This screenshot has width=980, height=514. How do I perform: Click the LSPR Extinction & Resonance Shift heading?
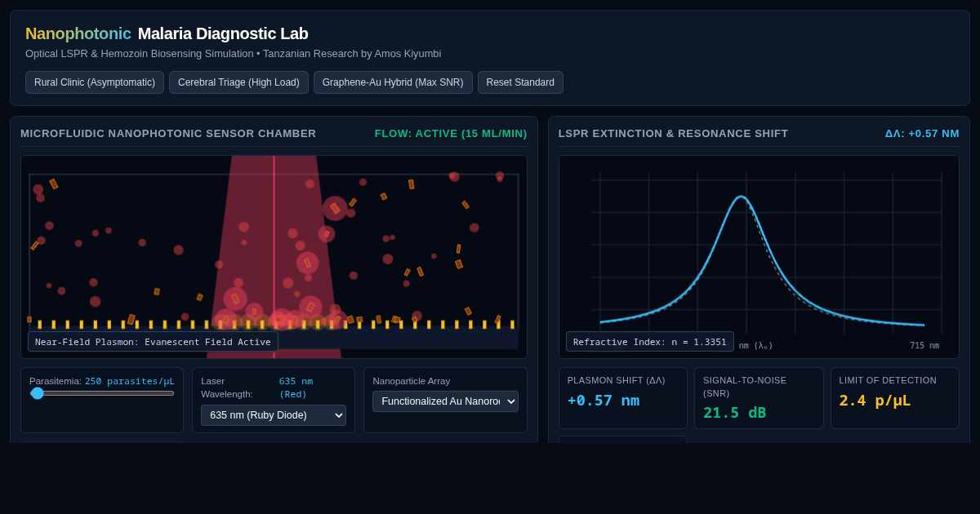[674, 134]
